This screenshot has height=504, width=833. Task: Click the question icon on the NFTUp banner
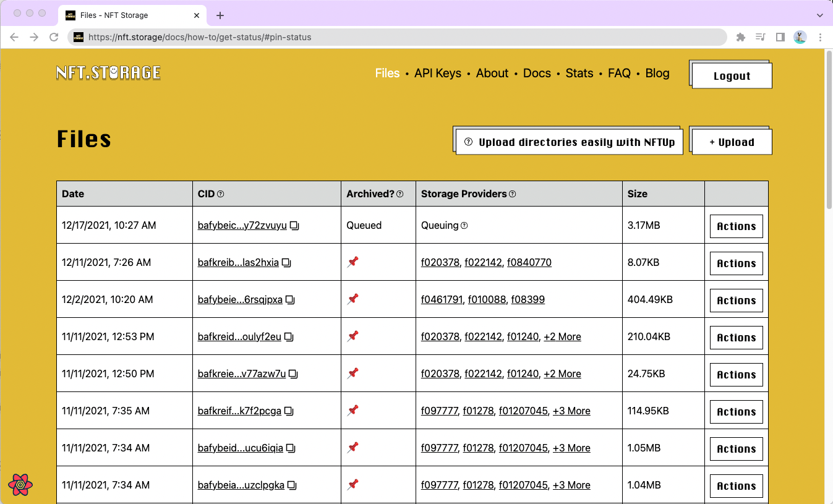click(468, 142)
